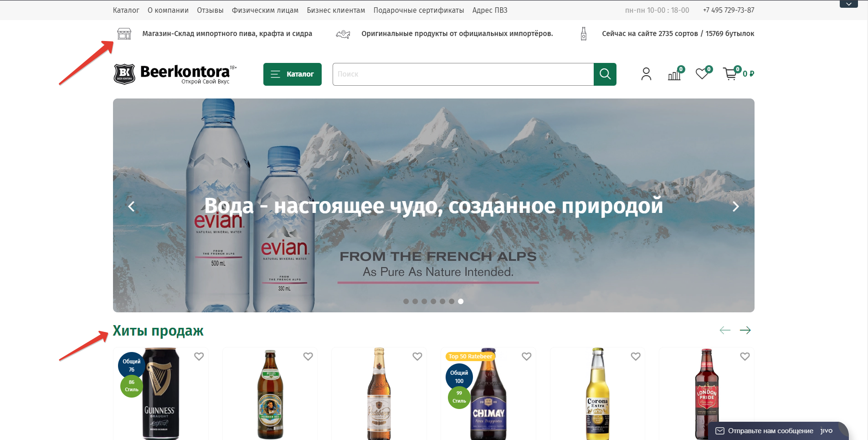This screenshot has height=440, width=868.
Task: Add Guinness Draught to favorites
Action: 199,357
